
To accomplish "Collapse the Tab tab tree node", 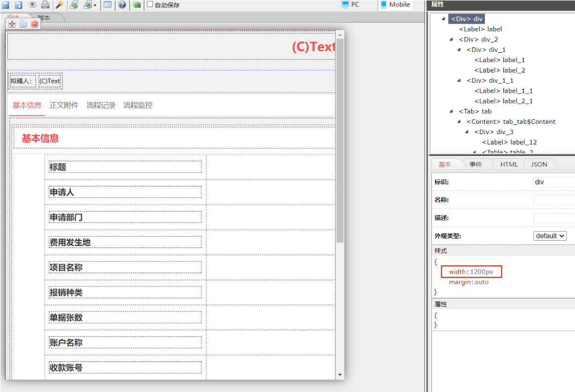I will pyautogui.click(x=451, y=111).
